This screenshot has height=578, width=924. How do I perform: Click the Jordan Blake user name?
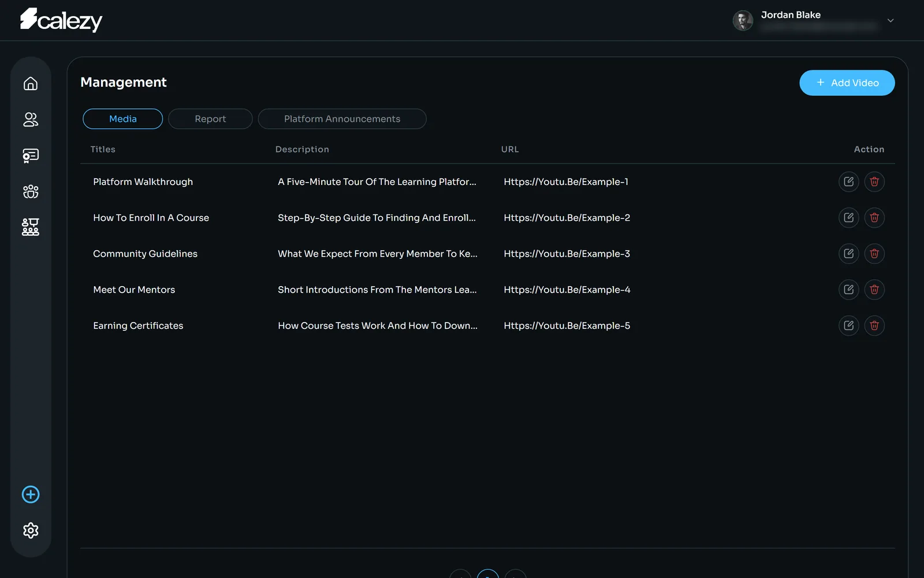791,14
